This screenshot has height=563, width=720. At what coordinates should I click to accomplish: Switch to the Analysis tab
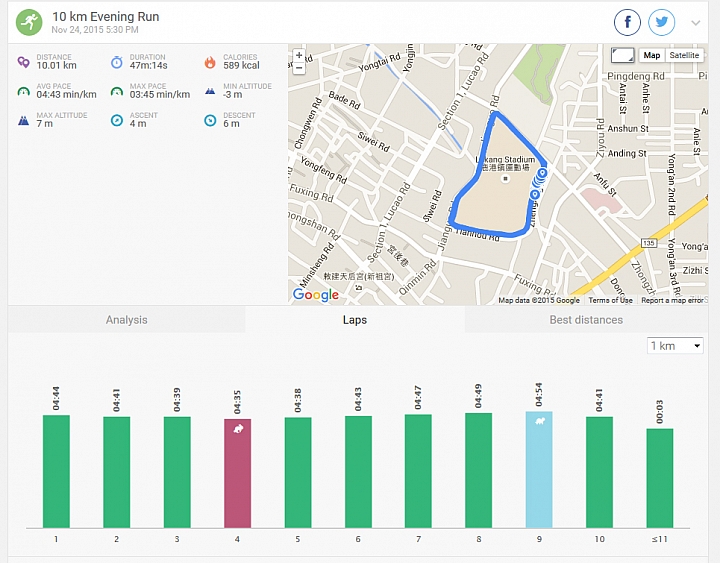pyautogui.click(x=126, y=320)
